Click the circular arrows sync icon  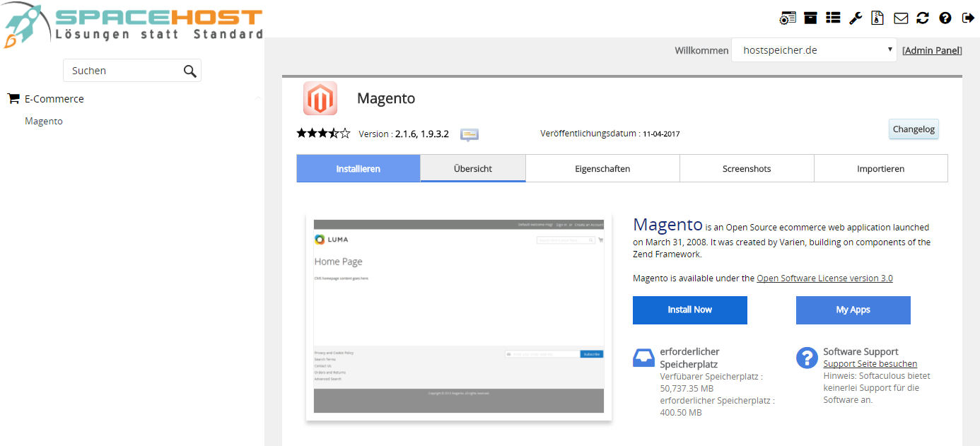[923, 18]
